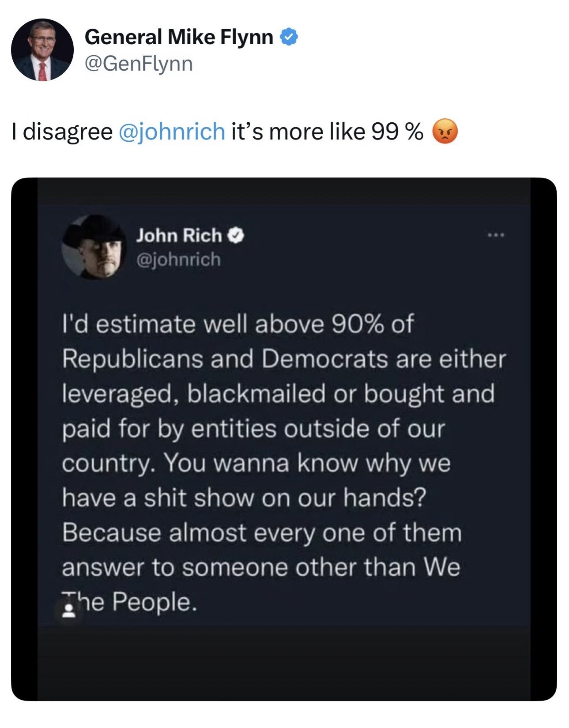
Task: Click the white verified badge beside John Rich
Action: (236, 236)
